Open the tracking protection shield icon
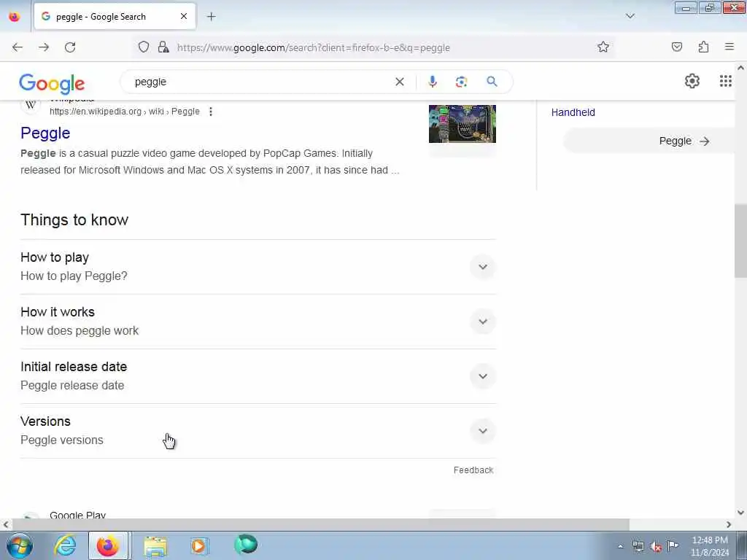The height and width of the screenshot is (560, 747). (x=144, y=47)
